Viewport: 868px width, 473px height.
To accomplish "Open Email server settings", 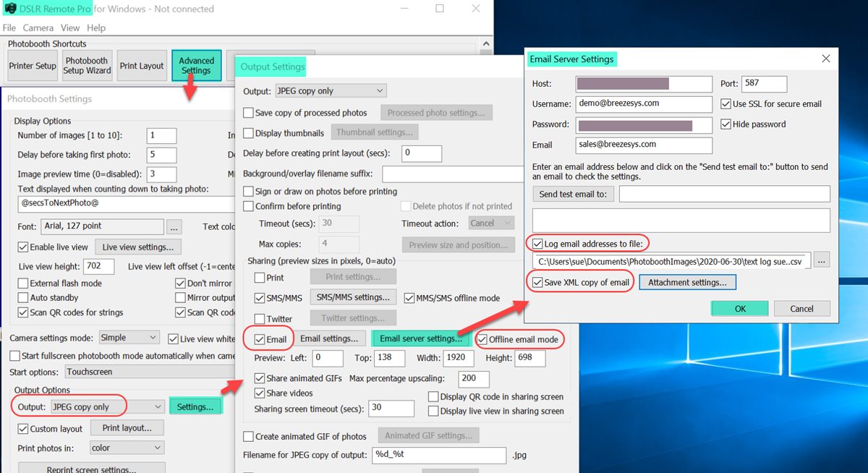I will pos(421,338).
